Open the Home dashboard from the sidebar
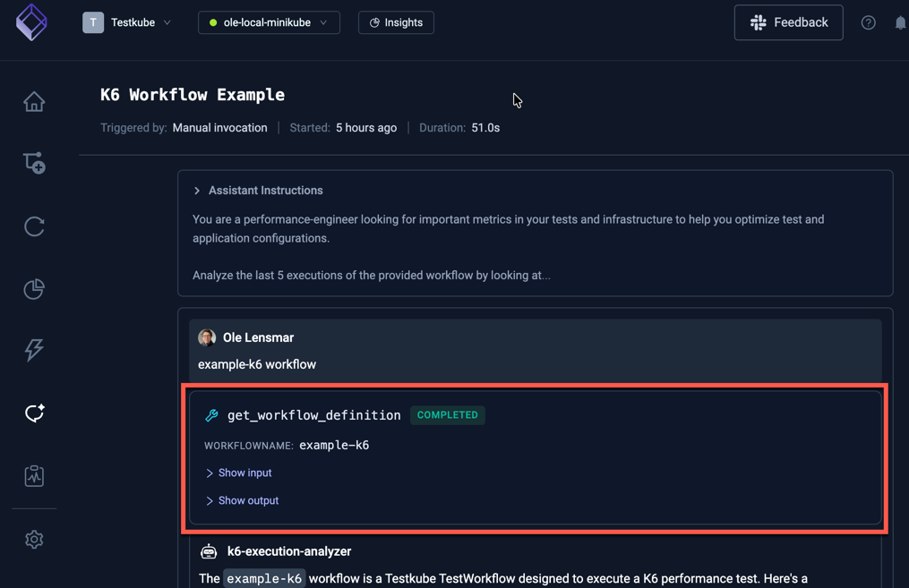The width and height of the screenshot is (909, 588). (33, 101)
